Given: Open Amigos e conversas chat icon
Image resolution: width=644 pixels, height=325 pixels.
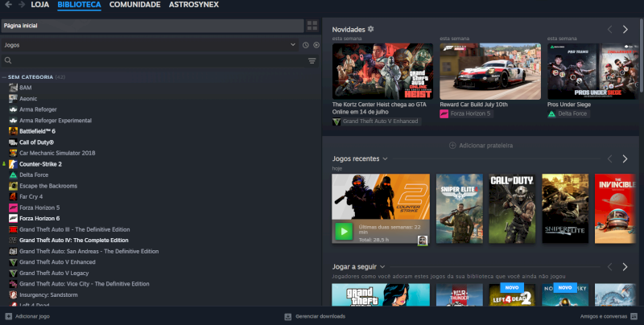Looking at the screenshot, I should (634, 316).
